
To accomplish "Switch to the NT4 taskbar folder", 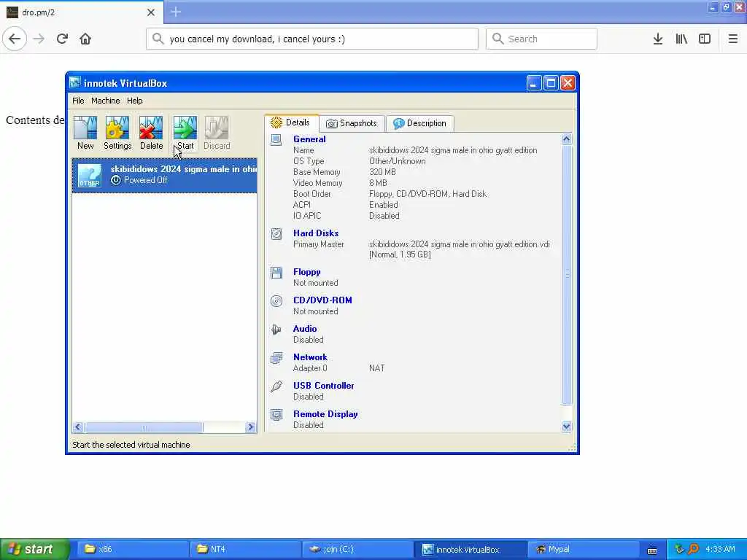I will [245, 550].
